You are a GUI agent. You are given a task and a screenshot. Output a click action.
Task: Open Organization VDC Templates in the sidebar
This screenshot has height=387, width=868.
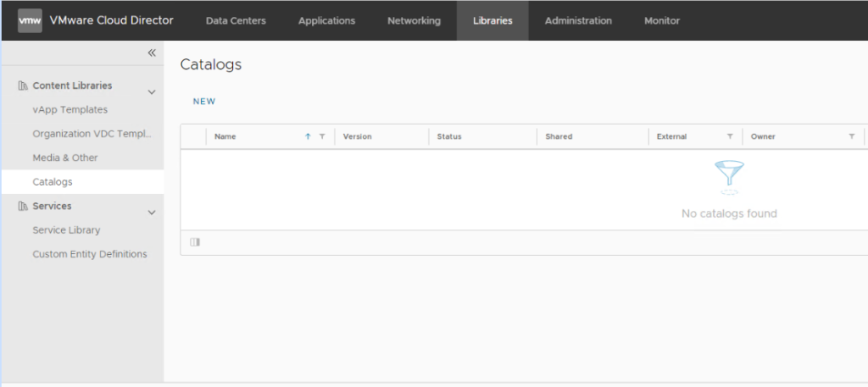tap(92, 134)
